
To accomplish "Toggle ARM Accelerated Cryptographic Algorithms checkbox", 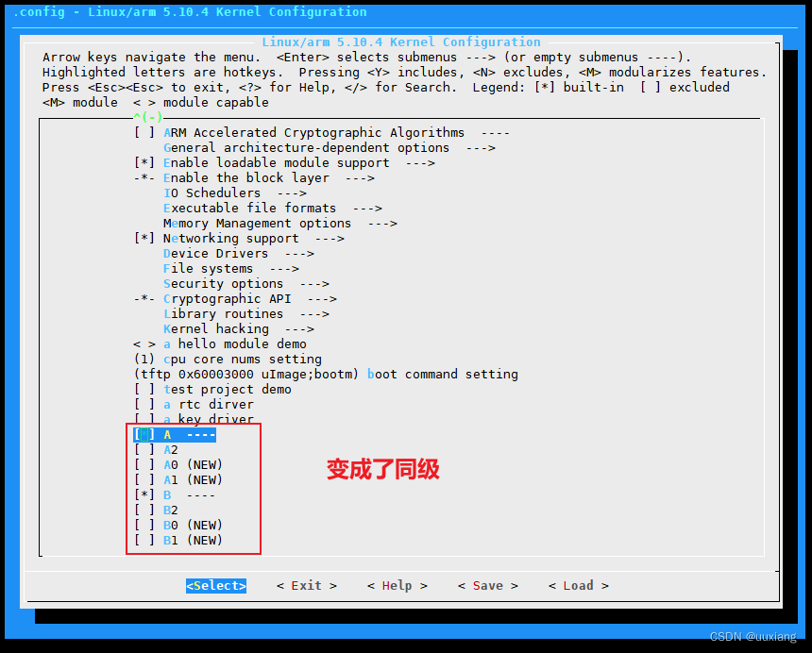I will 144,132.
